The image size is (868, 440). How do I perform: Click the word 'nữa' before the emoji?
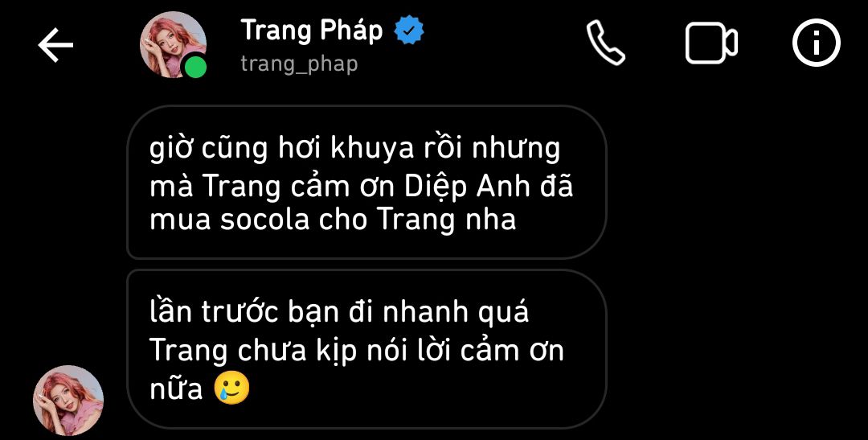pos(177,389)
